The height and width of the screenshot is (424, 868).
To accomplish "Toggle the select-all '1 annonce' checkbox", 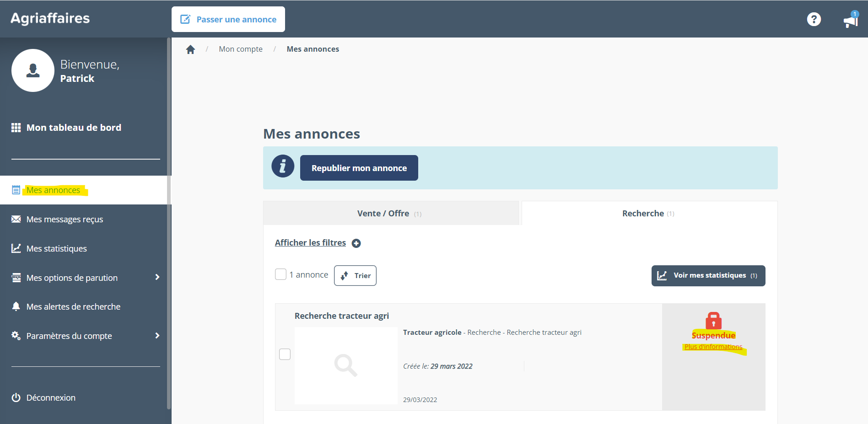I will (280, 274).
